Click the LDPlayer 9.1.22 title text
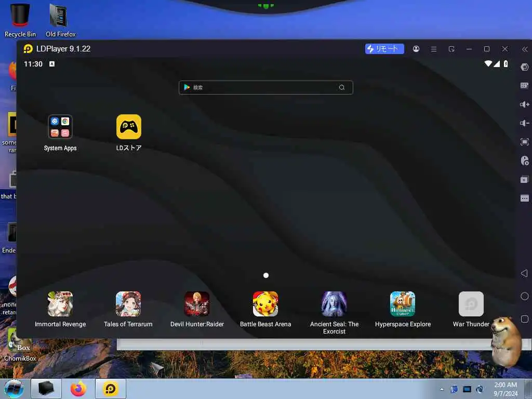This screenshot has height=399, width=532. 63,49
